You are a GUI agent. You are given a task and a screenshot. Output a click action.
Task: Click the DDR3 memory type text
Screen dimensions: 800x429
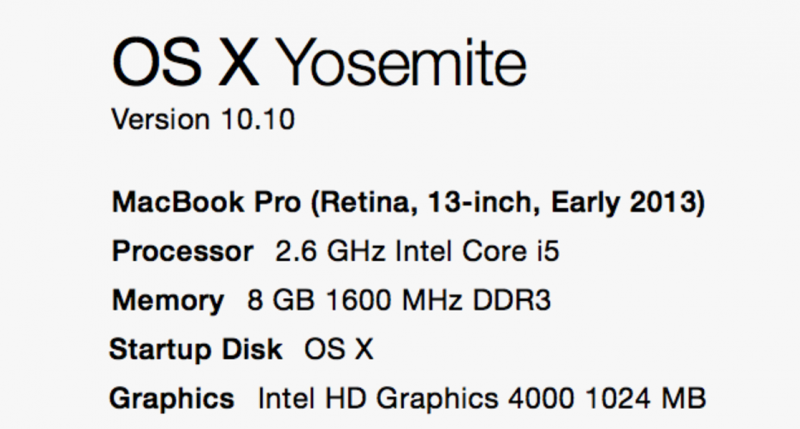[512, 300]
